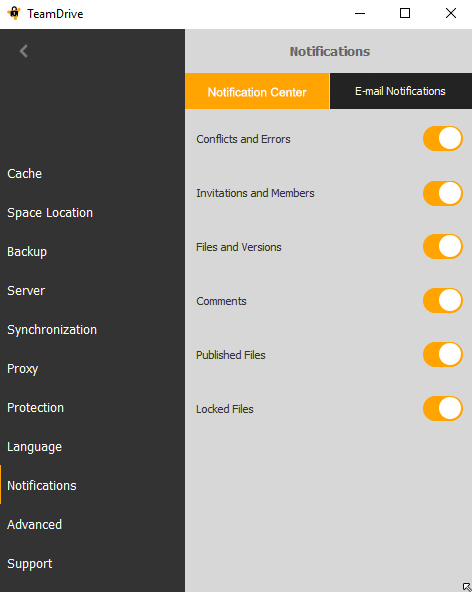Open the Cache settings section
The width and height of the screenshot is (472, 592).
pos(25,174)
